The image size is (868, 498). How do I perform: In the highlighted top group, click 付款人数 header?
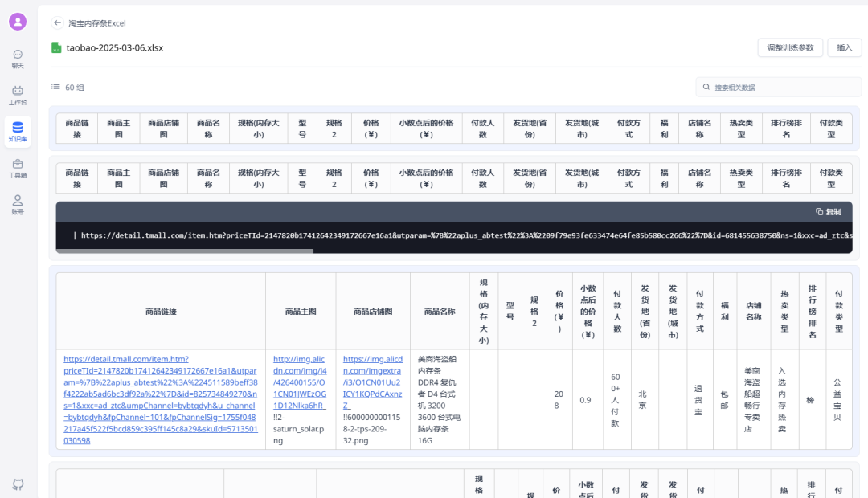point(483,129)
